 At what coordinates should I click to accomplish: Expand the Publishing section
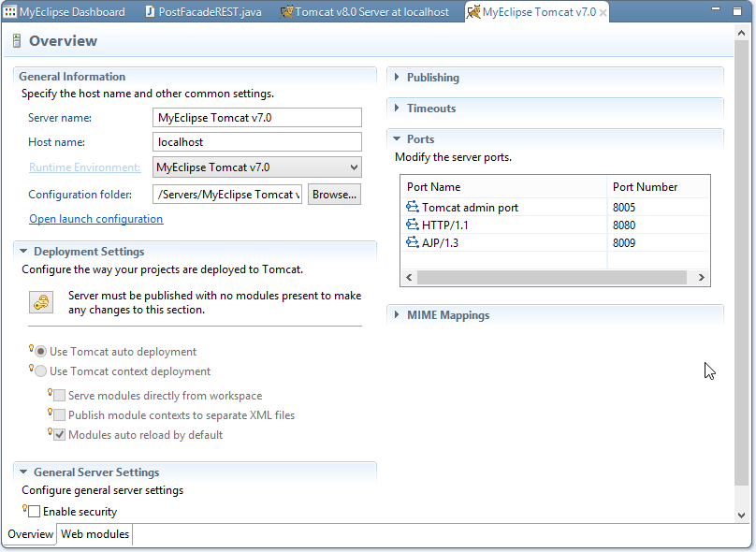397,78
